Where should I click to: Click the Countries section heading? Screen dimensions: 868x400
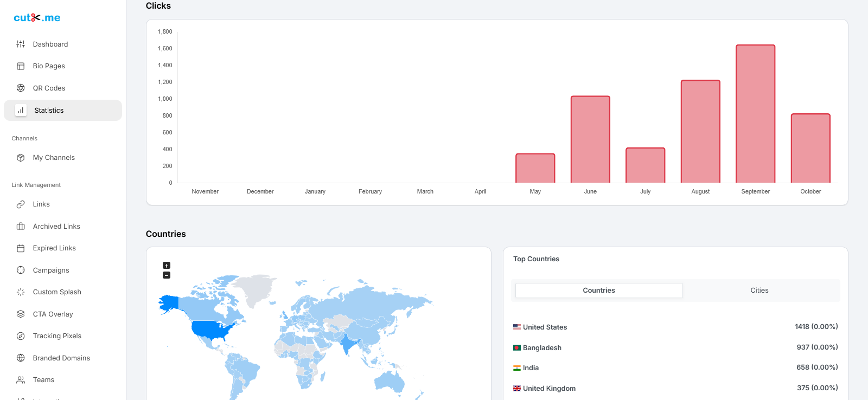click(166, 234)
